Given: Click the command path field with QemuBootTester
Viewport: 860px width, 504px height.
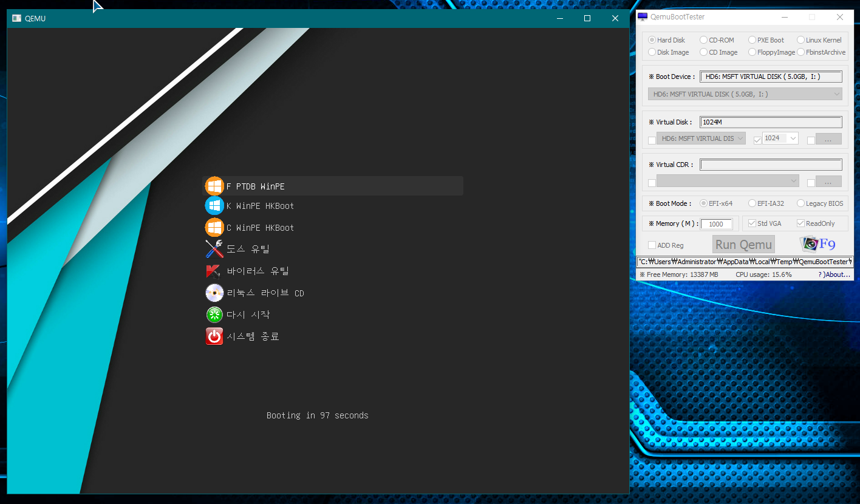Looking at the screenshot, I should tap(745, 262).
